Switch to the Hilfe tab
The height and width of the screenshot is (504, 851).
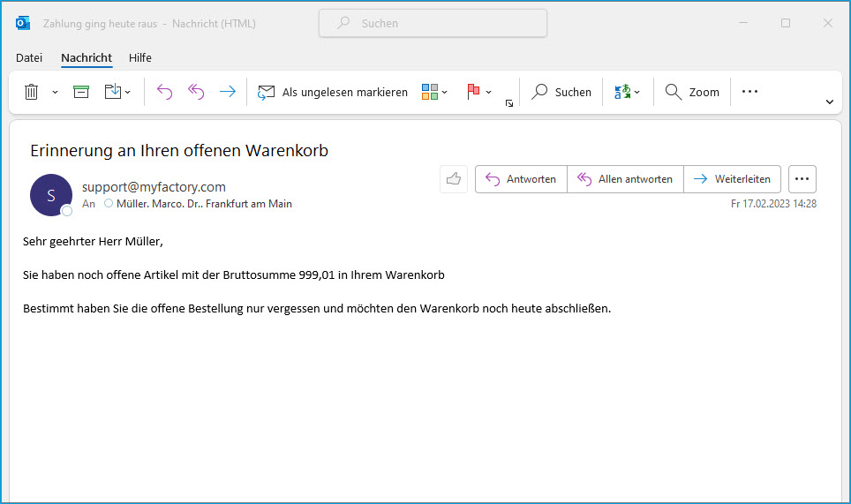pos(140,58)
